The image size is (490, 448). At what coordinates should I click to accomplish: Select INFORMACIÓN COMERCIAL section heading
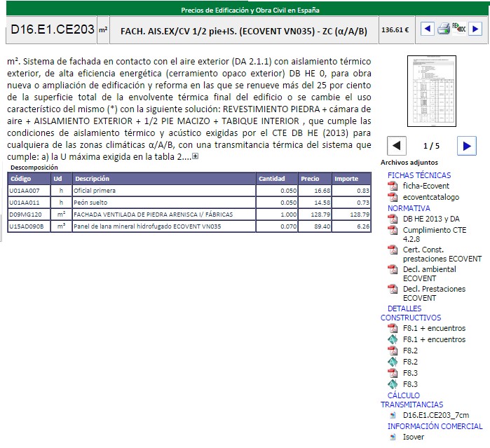point(435,426)
